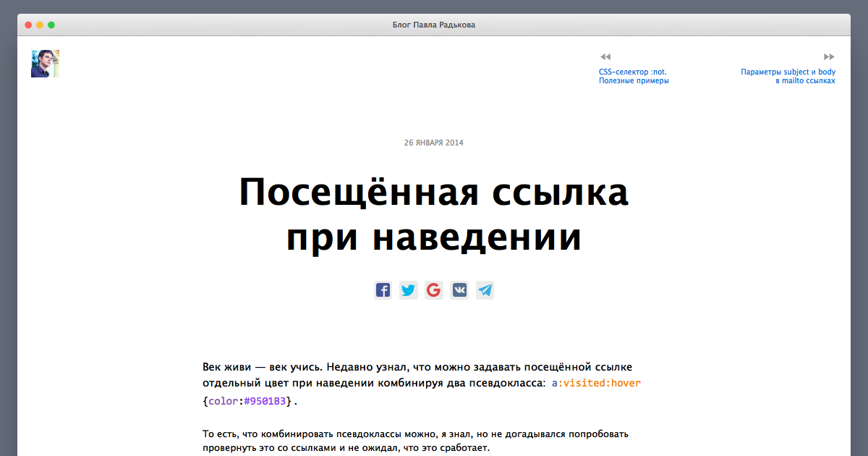This screenshot has height=456, width=868.
Task: Share the post on Facebook
Action: [x=383, y=290]
